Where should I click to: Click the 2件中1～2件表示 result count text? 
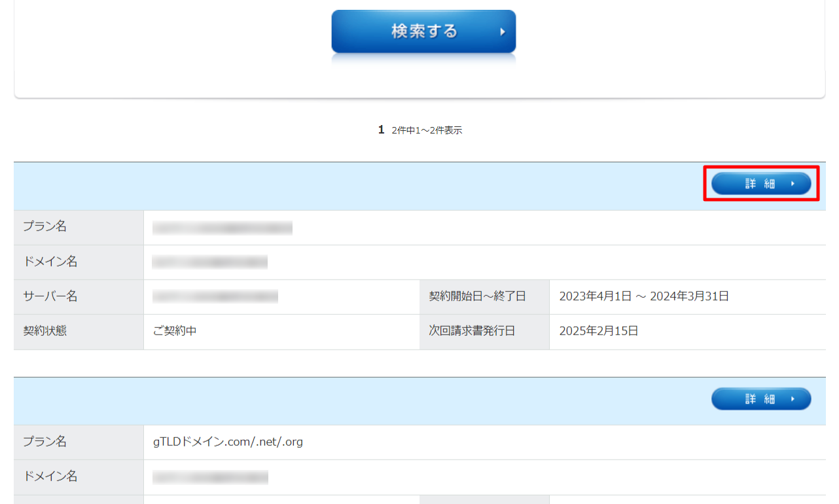click(x=427, y=130)
